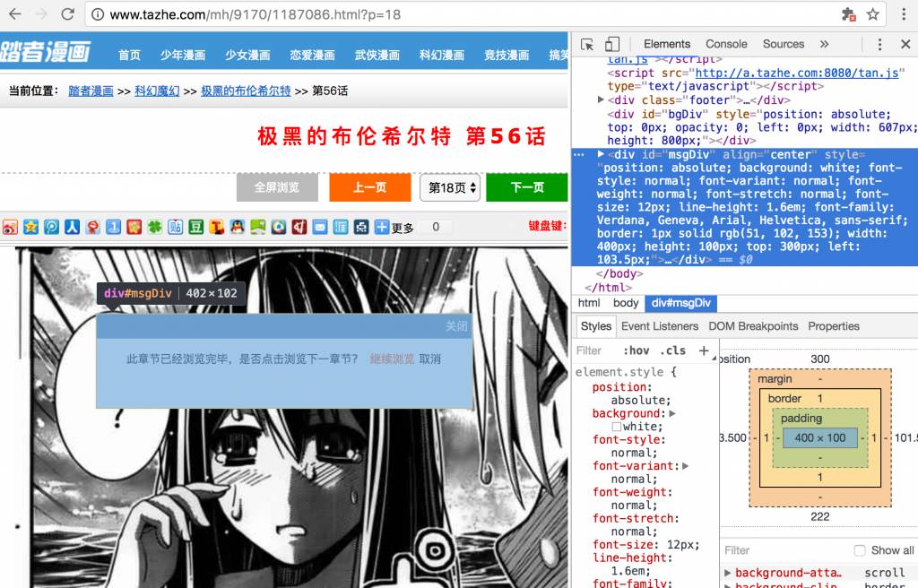The image size is (918, 588).
Task: Click the blue plus 更多 share icon
Action: click(x=382, y=227)
